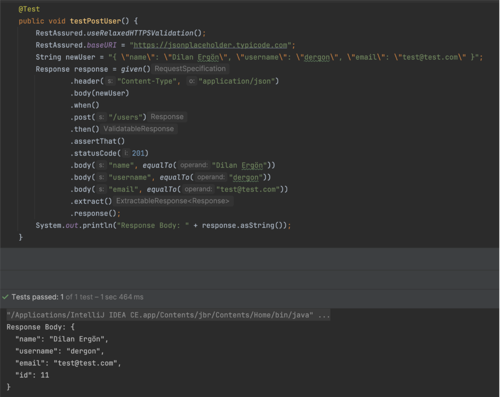Viewport: 500px width, 397px height.
Task: Click the "username" key in body assertion
Action: click(x=129, y=177)
